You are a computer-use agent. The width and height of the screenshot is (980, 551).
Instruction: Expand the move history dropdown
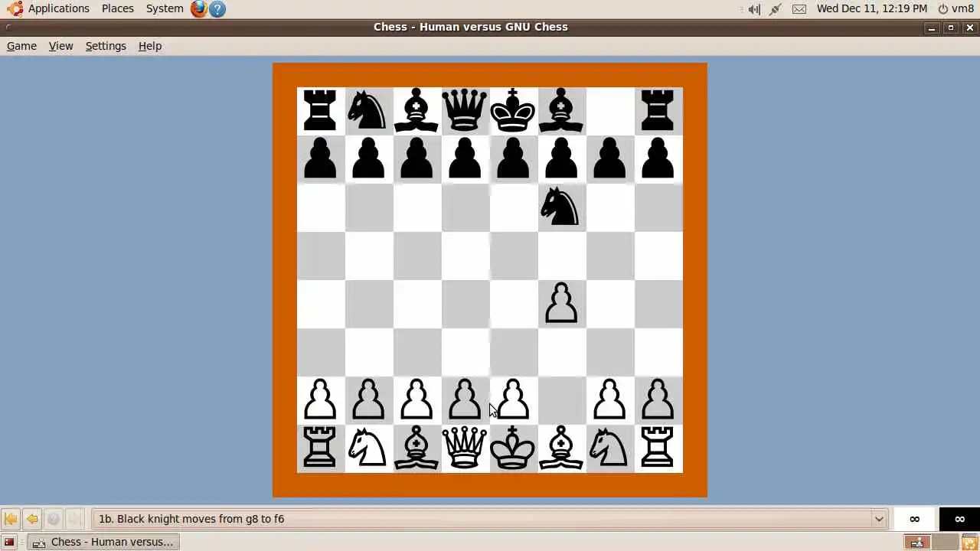point(879,519)
